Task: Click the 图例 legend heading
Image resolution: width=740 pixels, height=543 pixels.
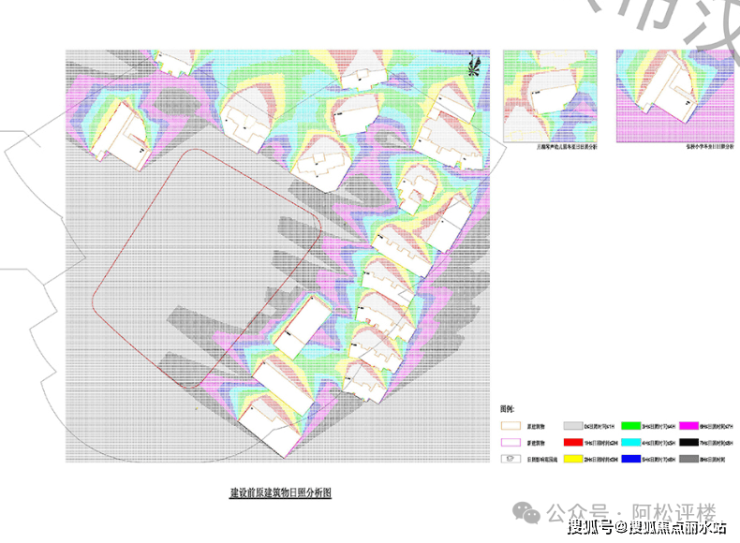Action: [508, 409]
